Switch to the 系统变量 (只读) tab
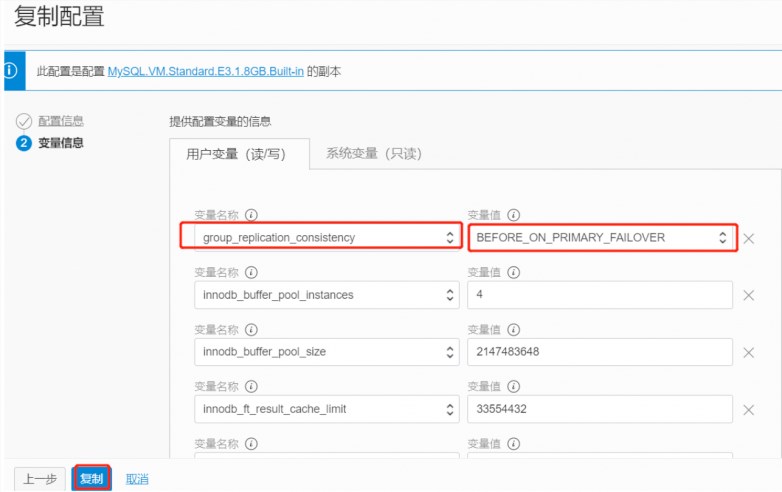This screenshot has width=782, height=492. 374,154
